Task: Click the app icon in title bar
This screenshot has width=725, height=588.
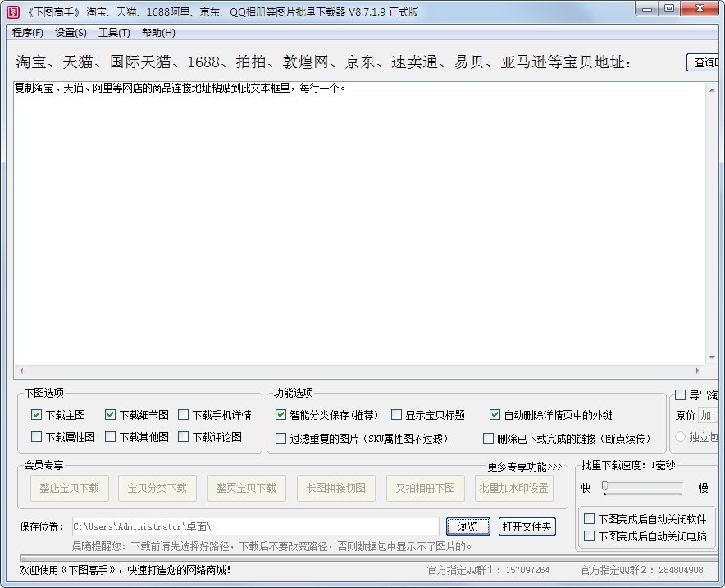Action: coord(13,11)
